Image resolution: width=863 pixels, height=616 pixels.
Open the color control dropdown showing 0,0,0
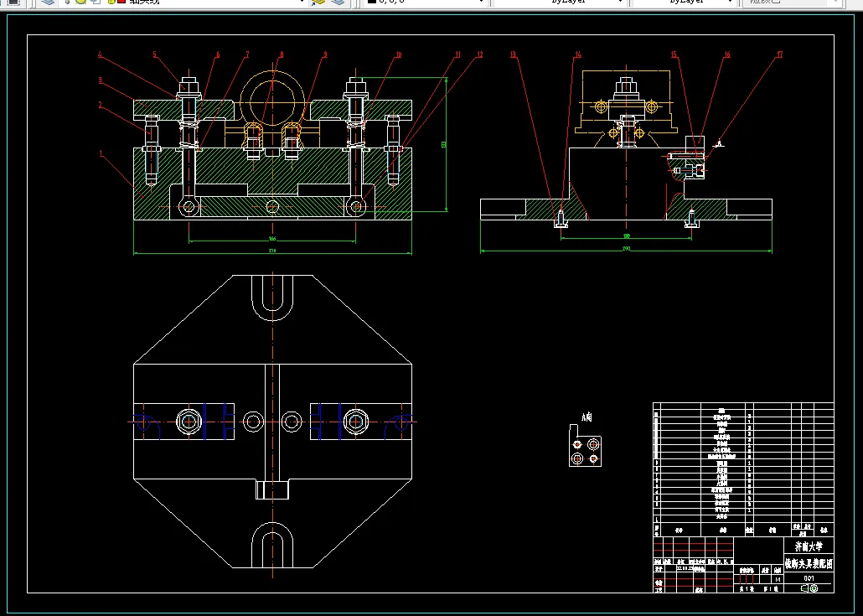tap(426, 3)
